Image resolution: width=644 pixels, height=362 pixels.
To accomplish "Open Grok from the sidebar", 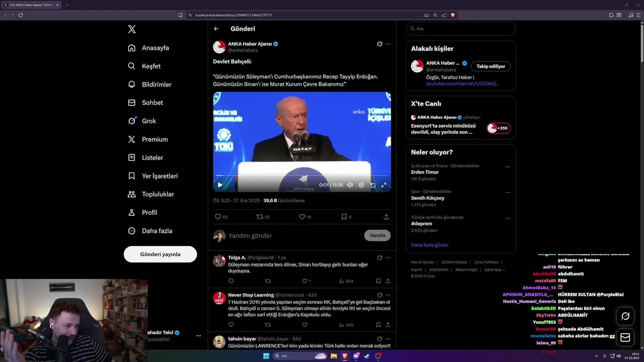I will (142, 121).
